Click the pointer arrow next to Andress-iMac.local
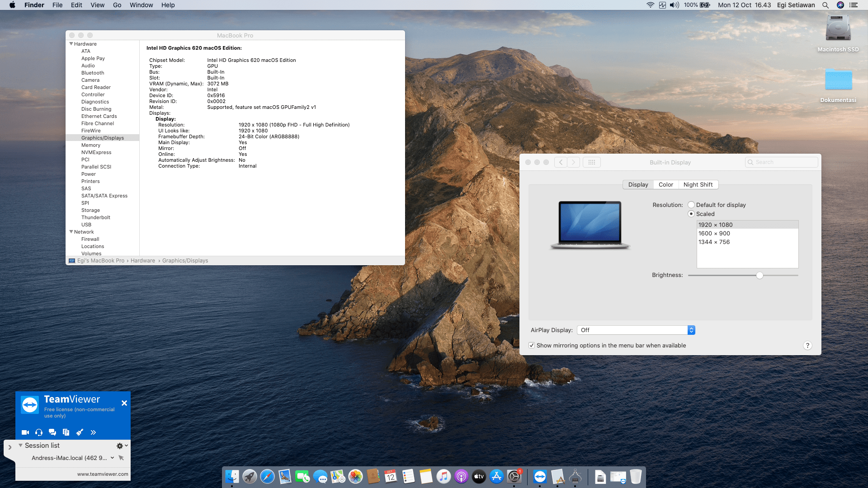Image resolution: width=868 pixels, height=488 pixels. [x=121, y=458]
